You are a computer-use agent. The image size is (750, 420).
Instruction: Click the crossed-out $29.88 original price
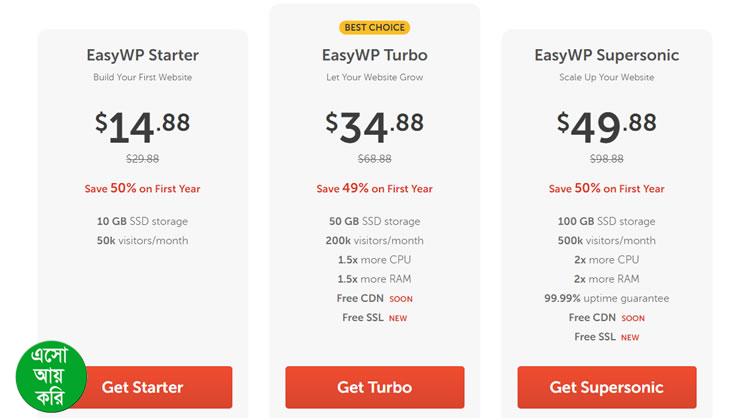coord(142,158)
